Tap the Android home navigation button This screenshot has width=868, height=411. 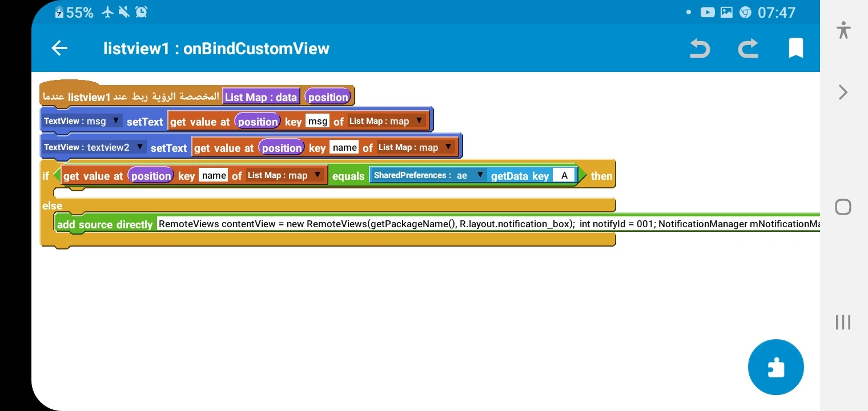click(843, 207)
